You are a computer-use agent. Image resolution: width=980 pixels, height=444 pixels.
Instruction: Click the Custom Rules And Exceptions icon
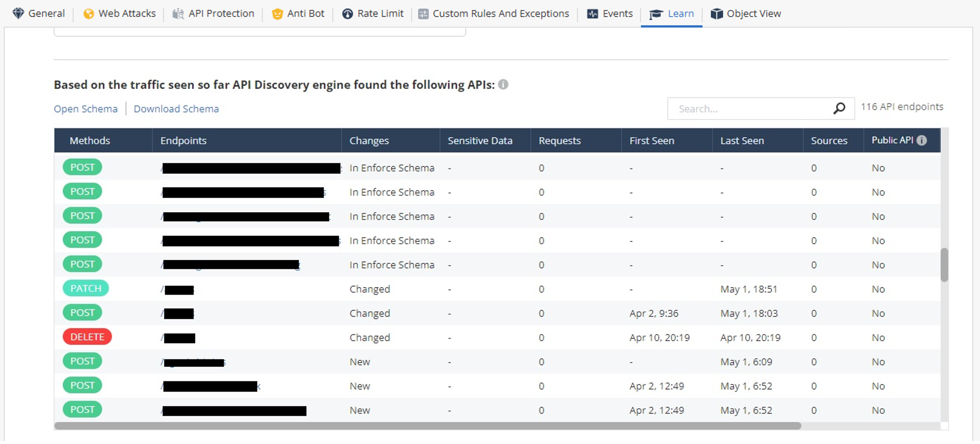click(x=423, y=14)
